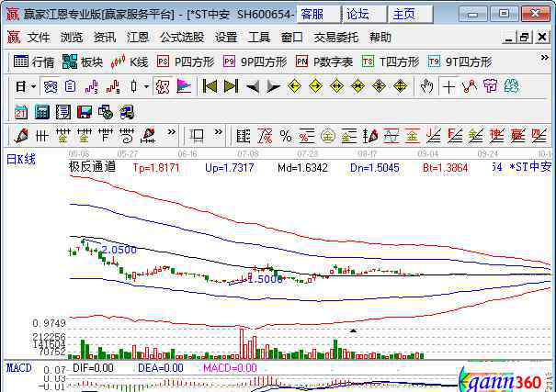Screen dimensions: 556x392
Task: Click the 主页 button in title bar
Action: [x=410, y=15]
